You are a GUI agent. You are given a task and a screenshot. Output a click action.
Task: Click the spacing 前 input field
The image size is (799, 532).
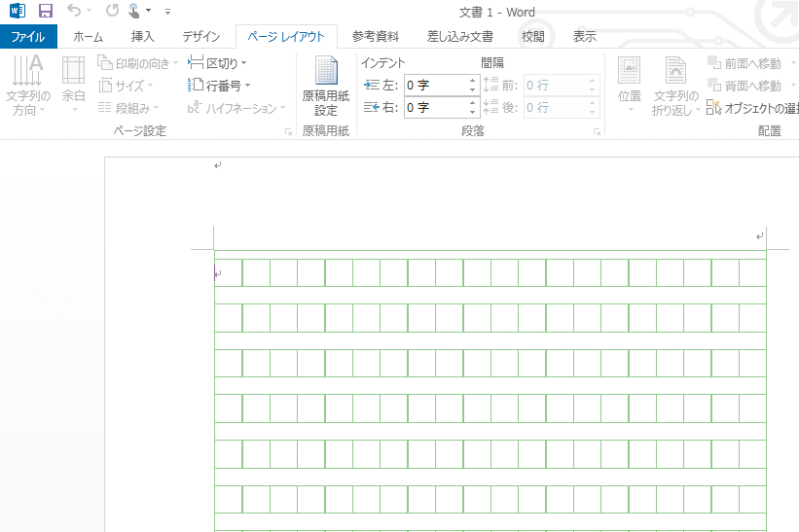(555, 86)
